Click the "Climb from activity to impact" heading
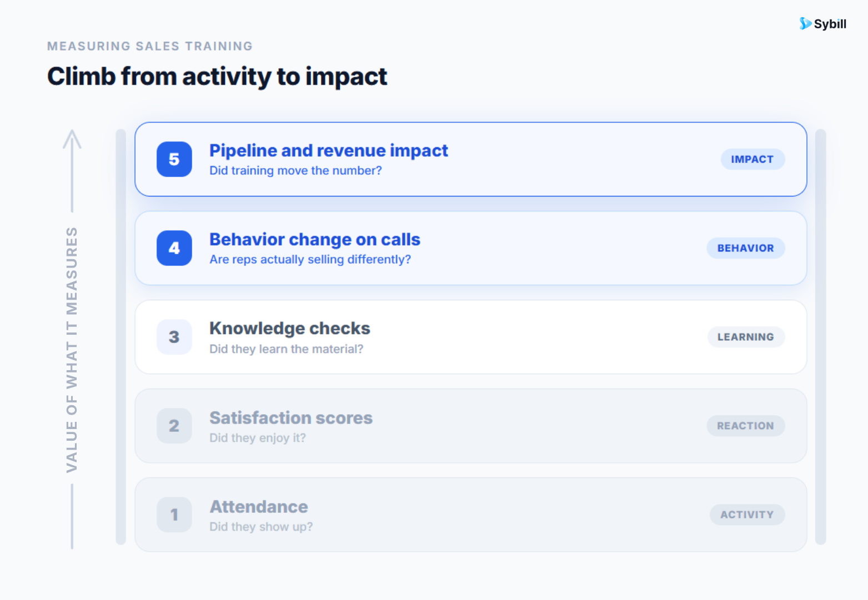Screen dimensions: 868x600 (217, 77)
